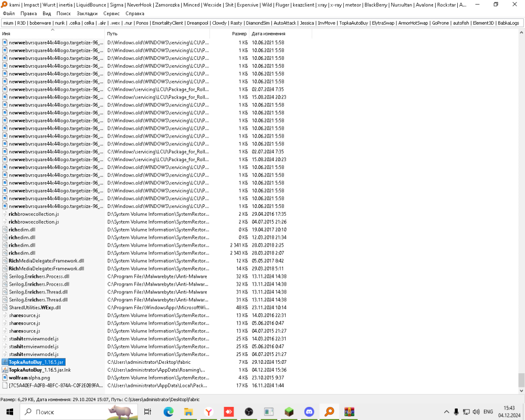Select the wolframalpha.png file icon
Image resolution: width=525 pixels, height=420 pixels.
click(x=5, y=377)
